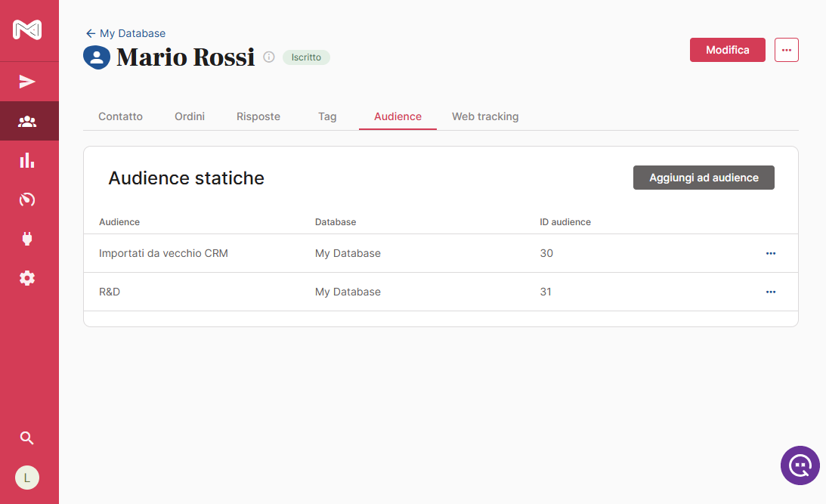This screenshot has height=504, width=826.
Task: Open the purple chat support bubble
Action: pyautogui.click(x=800, y=465)
